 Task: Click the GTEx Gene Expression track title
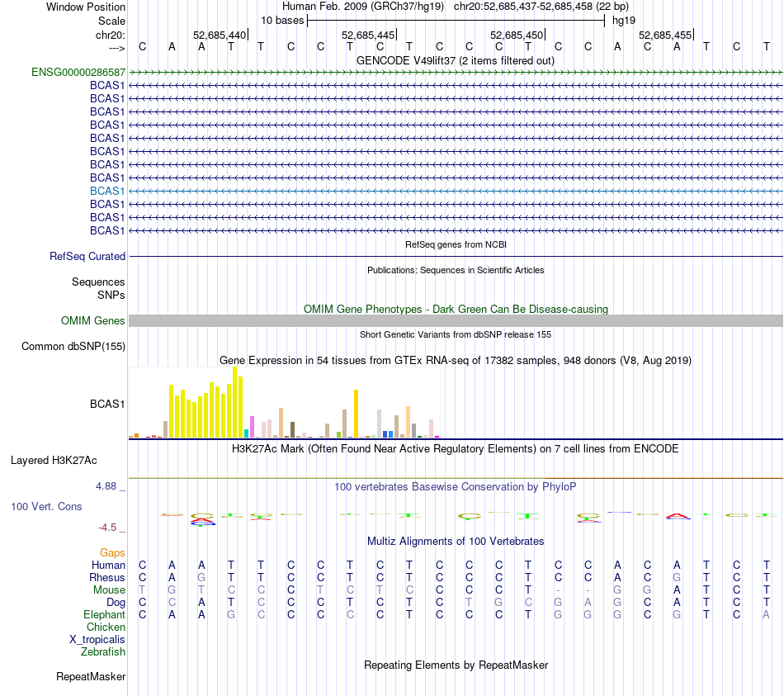(x=456, y=360)
